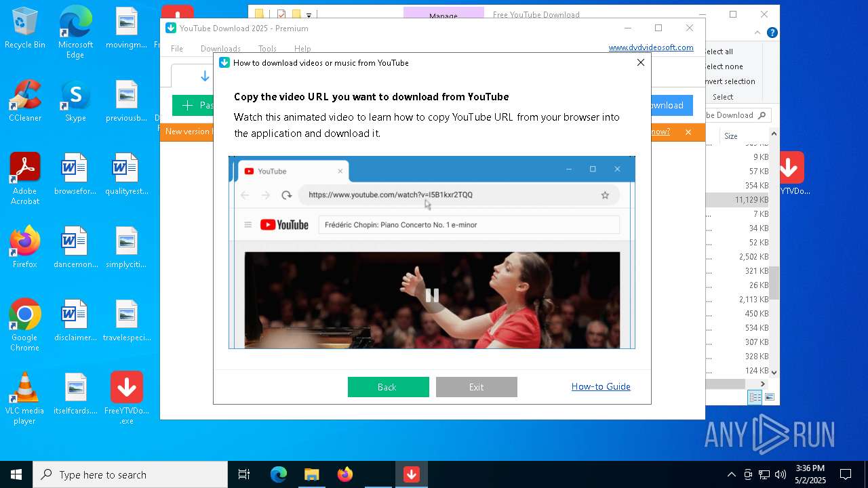Select itselfcards... desktop file

click(75, 394)
